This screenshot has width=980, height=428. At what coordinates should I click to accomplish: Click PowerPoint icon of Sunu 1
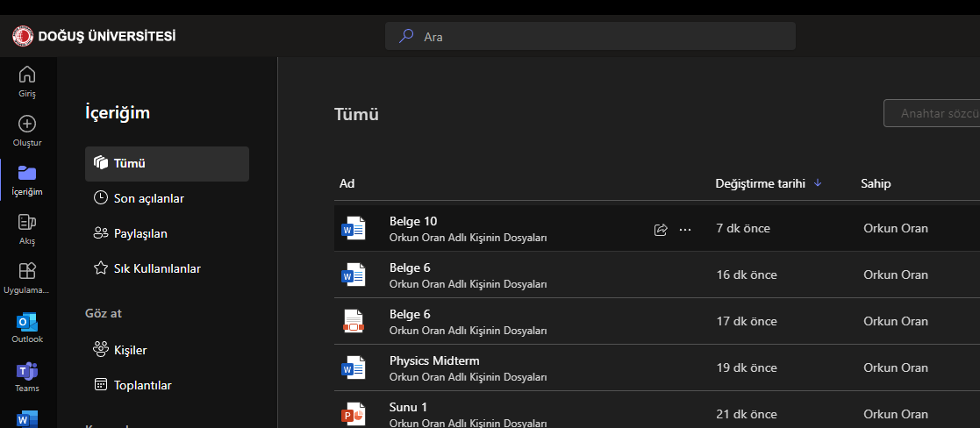click(x=353, y=414)
